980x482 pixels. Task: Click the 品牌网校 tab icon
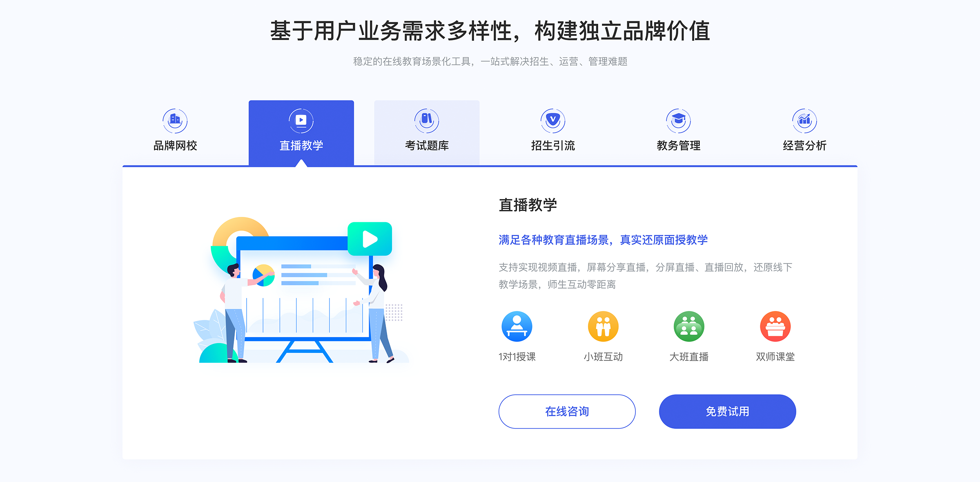click(x=176, y=119)
